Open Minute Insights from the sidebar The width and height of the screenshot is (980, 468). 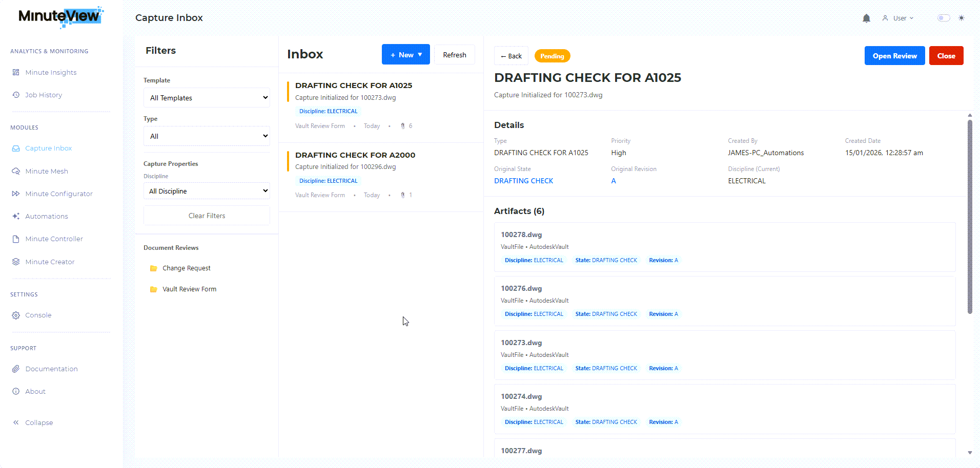51,72
